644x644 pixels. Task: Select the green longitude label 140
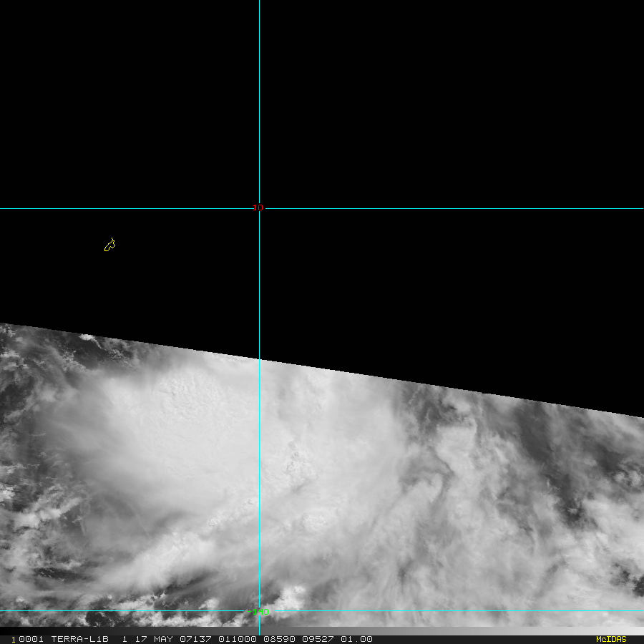coord(260,612)
